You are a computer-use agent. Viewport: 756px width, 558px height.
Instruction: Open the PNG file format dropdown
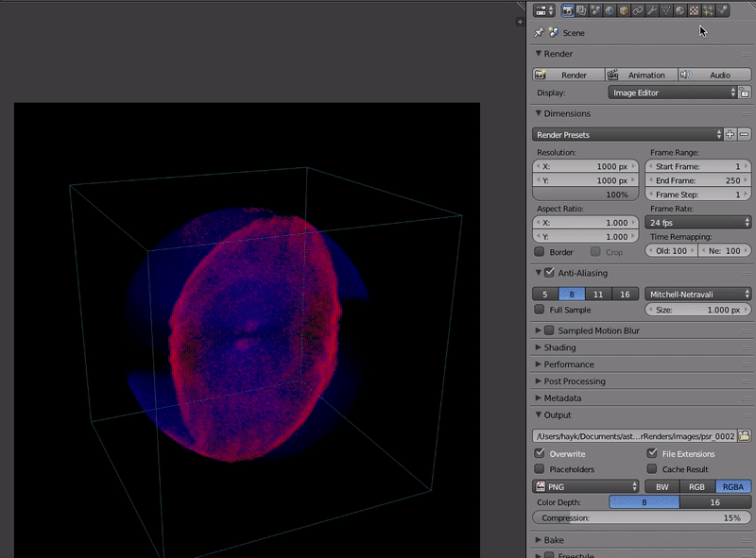click(x=586, y=486)
